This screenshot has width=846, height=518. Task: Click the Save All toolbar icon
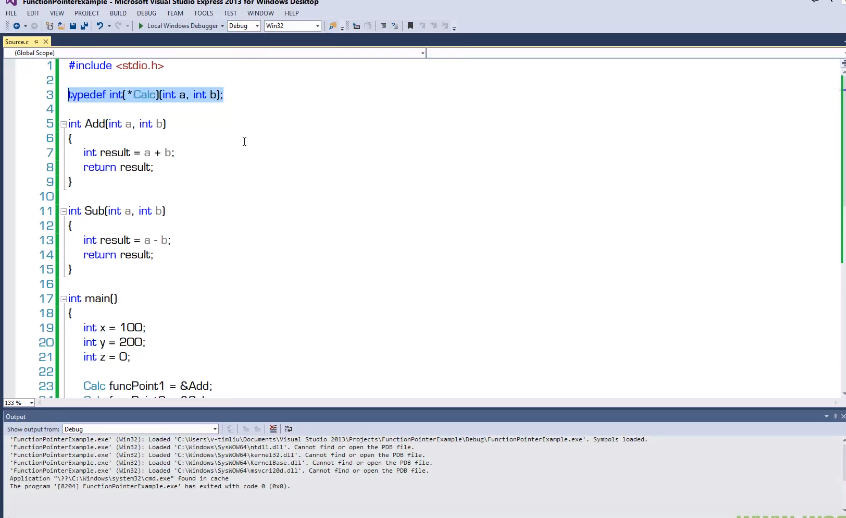coord(84,26)
